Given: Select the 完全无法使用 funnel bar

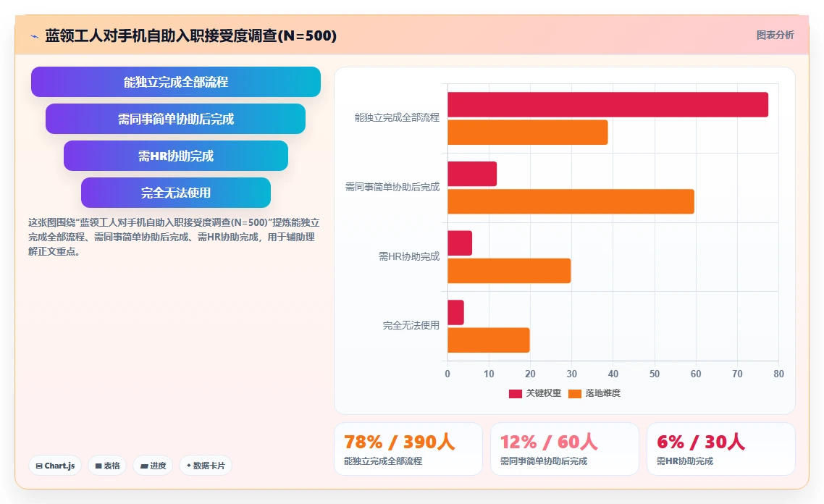Looking at the screenshot, I should (175, 193).
